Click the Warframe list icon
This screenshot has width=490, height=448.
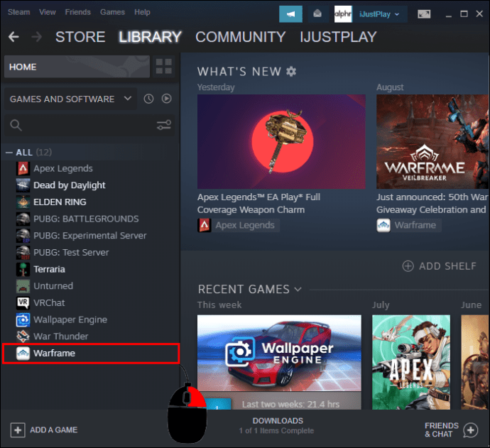23,354
